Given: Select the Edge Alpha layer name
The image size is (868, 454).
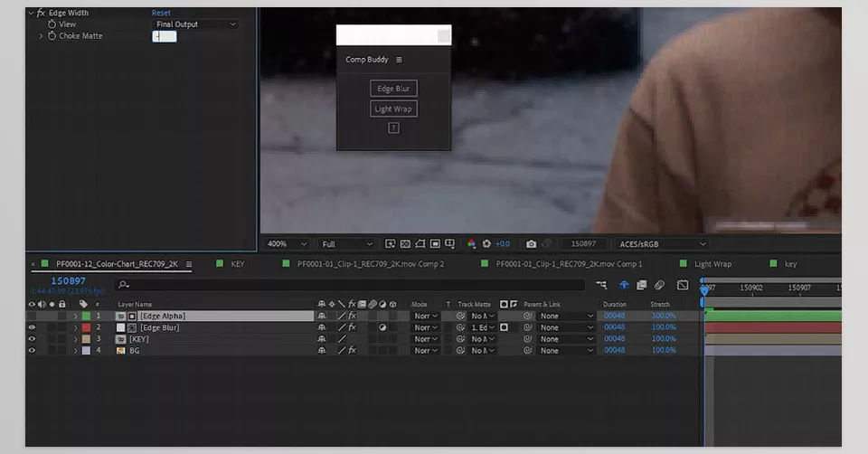Looking at the screenshot, I should click(163, 317).
